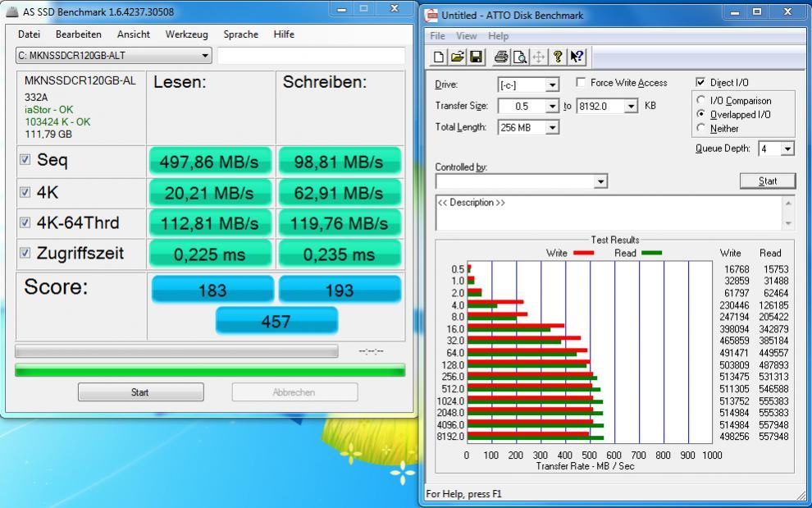Image resolution: width=812 pixels, height=508 pixels.
Task: Uncheck the Direct I/O checkbox
Action: pyautogui.click(x=700, y=82)
